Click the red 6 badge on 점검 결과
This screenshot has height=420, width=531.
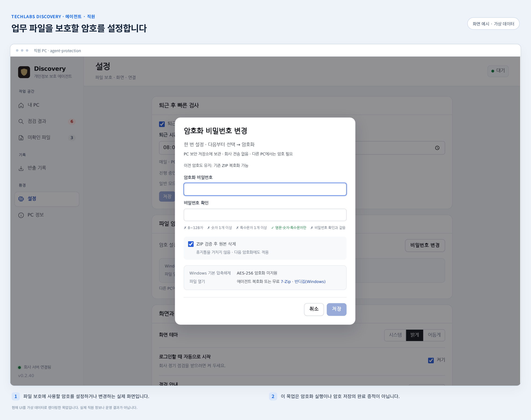[72, 121]
